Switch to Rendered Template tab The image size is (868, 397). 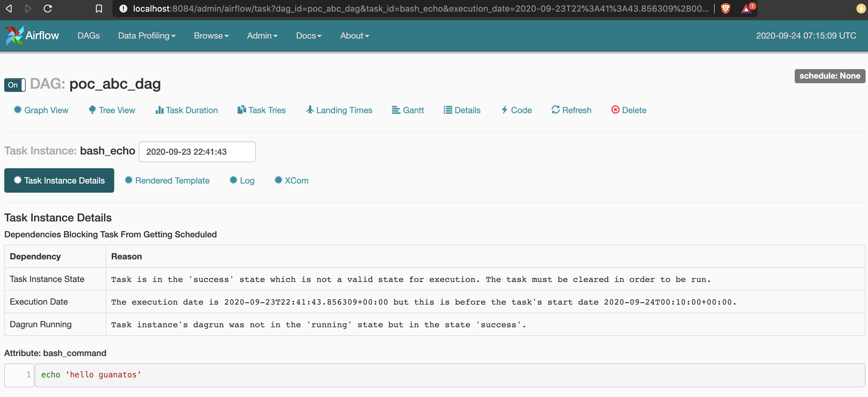click(167, 180)
